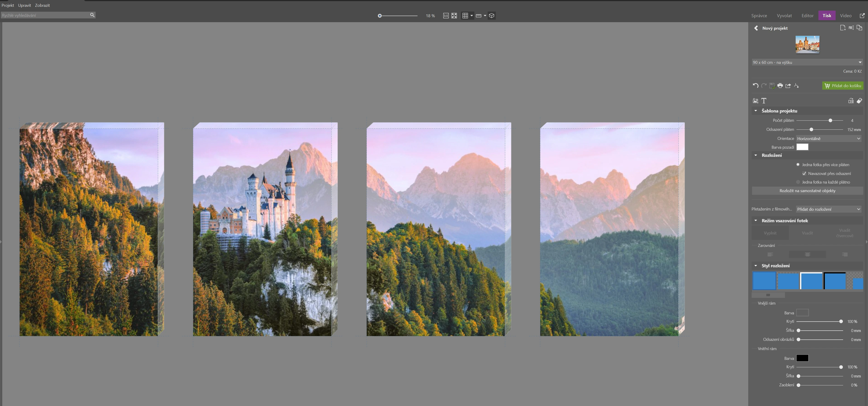Image resolution: width=868 pixels, height=406 pixels.
Task: Click Přidat do košíku button
Action: click(843, 86)
